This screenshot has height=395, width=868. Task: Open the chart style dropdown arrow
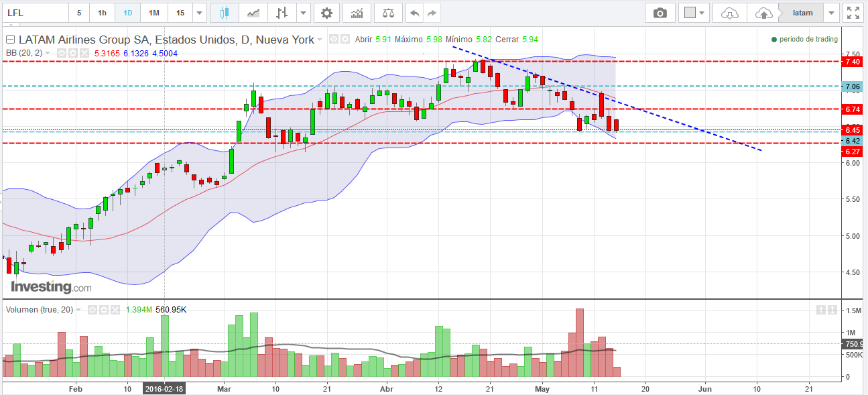304,13
